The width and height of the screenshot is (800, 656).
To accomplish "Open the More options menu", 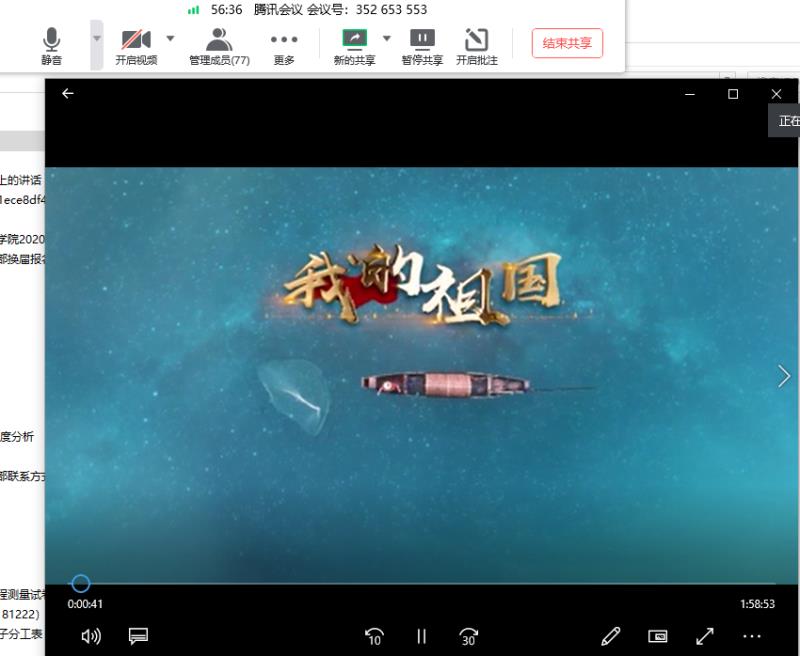I will (x=284, y=46).
